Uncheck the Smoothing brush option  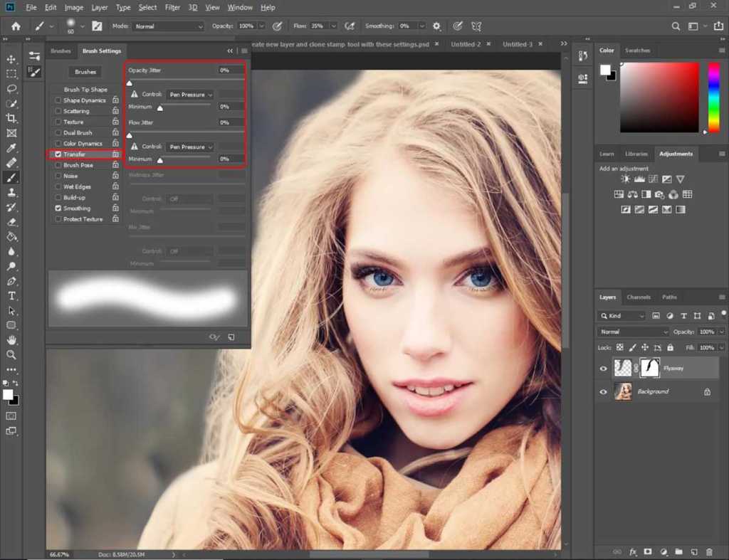click(58, 208)
